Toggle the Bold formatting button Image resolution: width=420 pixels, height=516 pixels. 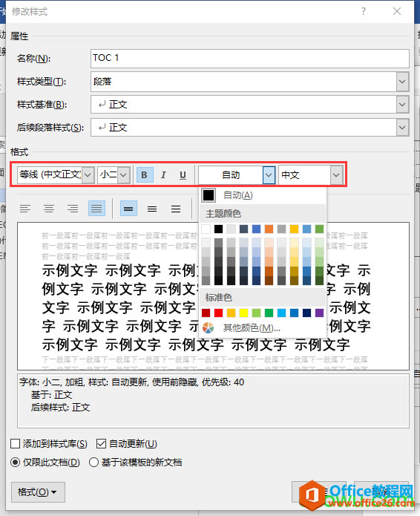pos(145,174)
